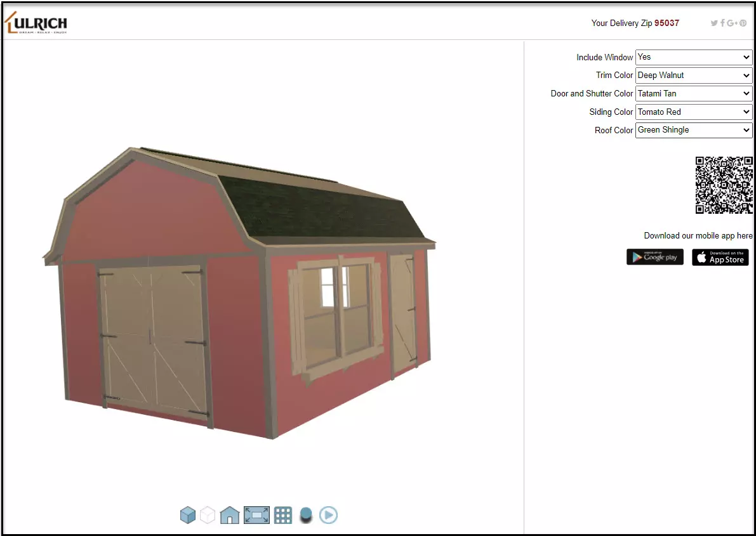Open the Include Window dropdown

coord(693,57)
